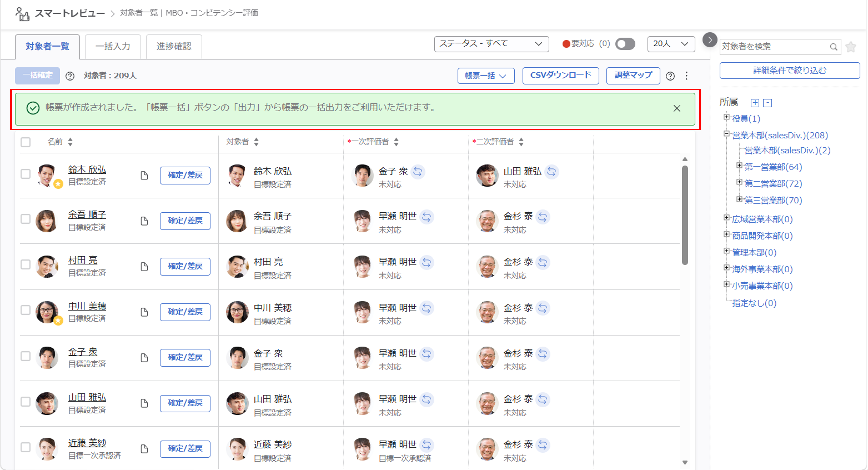The width and height of the screenshot is (868, 470).
Task: Check the 金子 衆 row checkbox
Action: [x=26, y=356]
